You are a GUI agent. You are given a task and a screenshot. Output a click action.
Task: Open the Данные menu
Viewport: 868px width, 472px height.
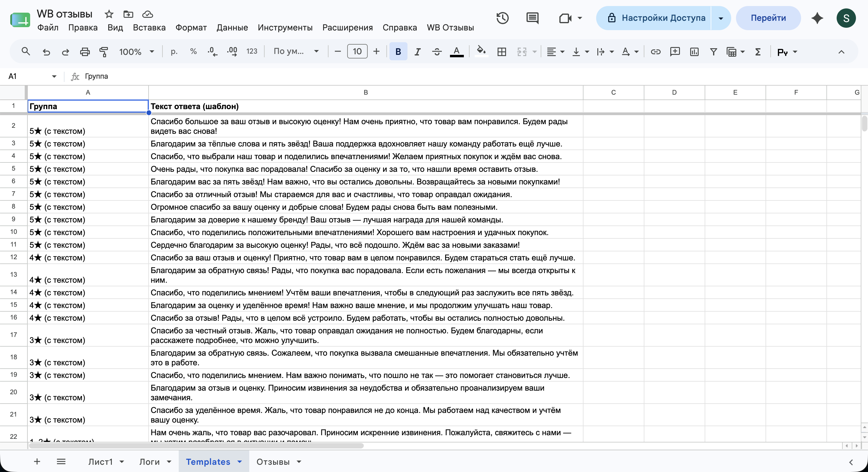[232, 28]
